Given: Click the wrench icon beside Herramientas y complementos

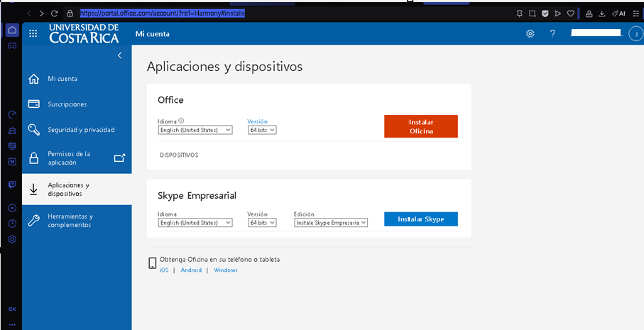Looking at the screenshot, I should coord(33,221).
